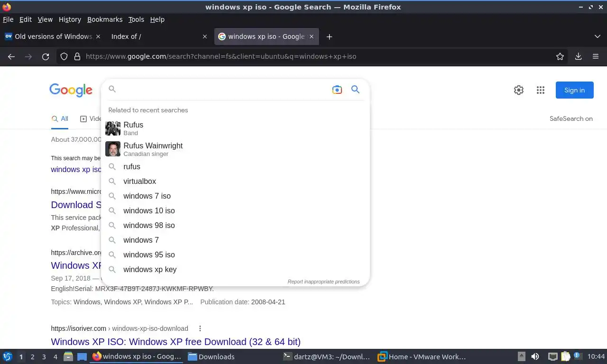Viewport: 607px width, 364px height.
Task: Click the clock showing 10:44
Action: coord(596,356)
